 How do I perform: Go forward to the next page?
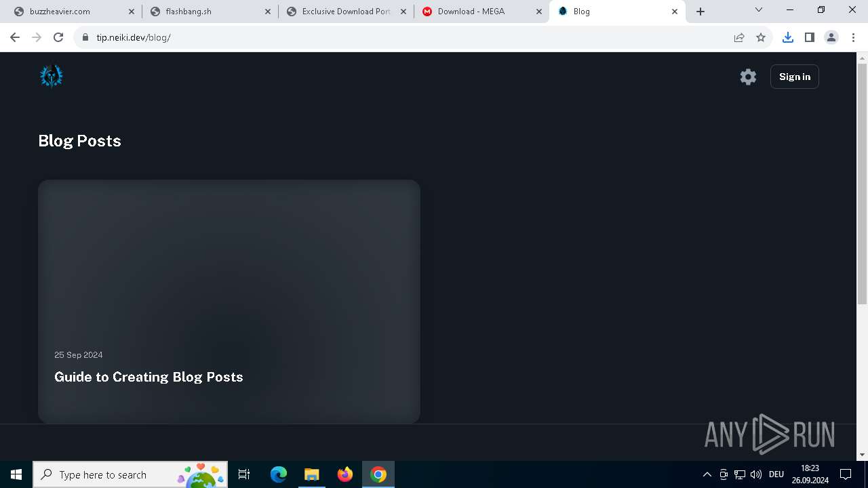tap(37, 37)
